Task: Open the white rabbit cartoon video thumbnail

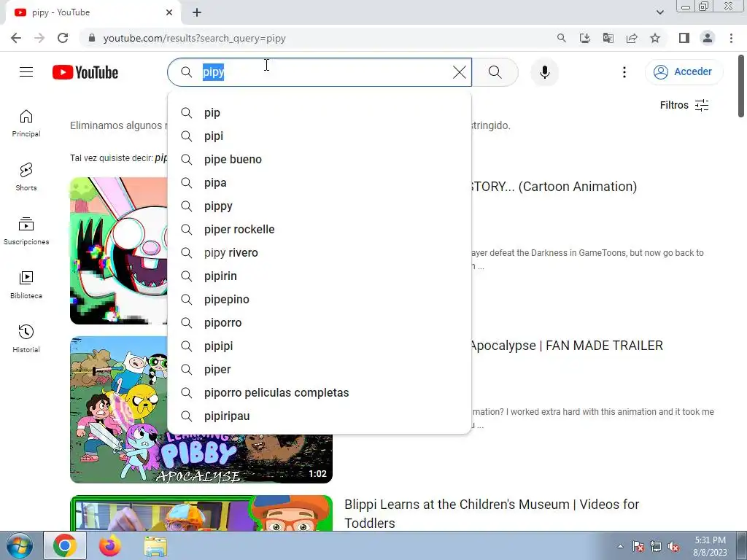Action: [119, 251]
